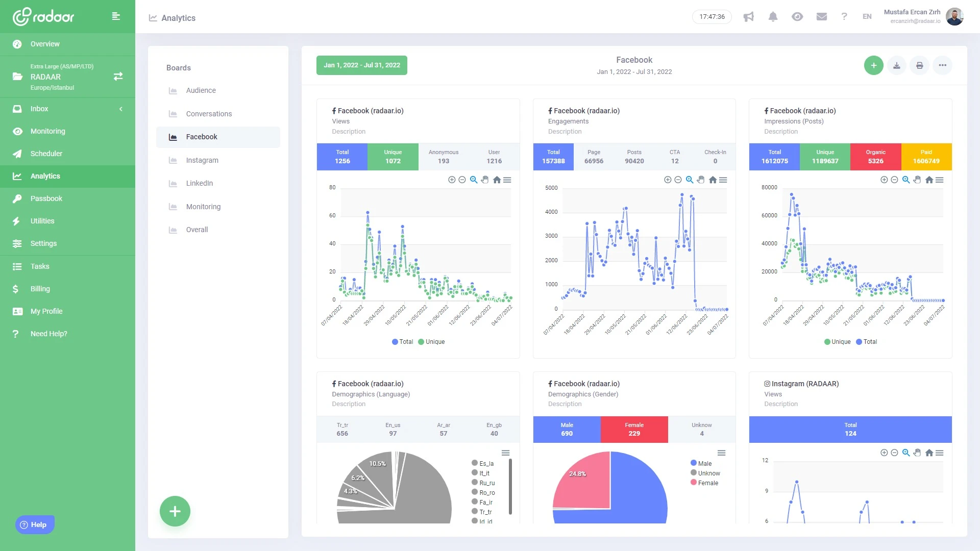Select pan hand tool on Impressions chart
Viewport: 980px width, 551px height.
click(x=917, y=180)
